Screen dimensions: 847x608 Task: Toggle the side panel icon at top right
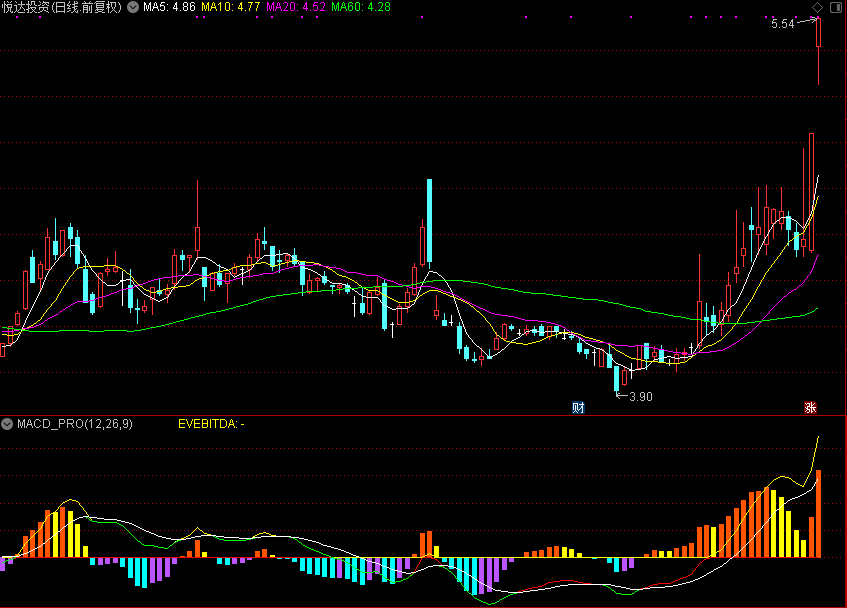pos(835,8)
